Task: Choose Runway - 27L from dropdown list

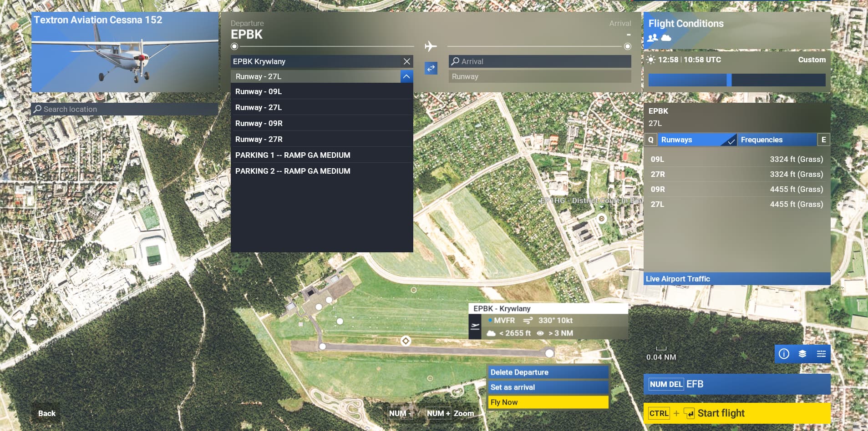Action: [322, 107]
